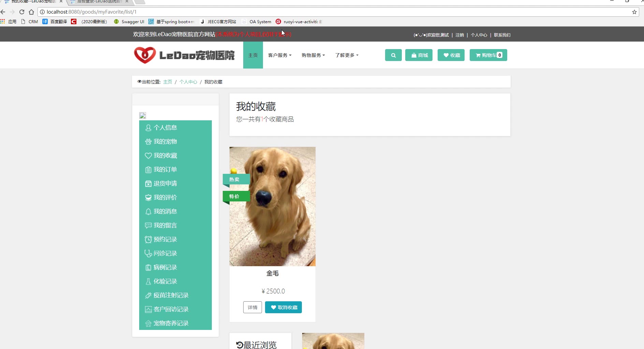
Task: Open the 联系我们 link
Action: click(502, 35)
